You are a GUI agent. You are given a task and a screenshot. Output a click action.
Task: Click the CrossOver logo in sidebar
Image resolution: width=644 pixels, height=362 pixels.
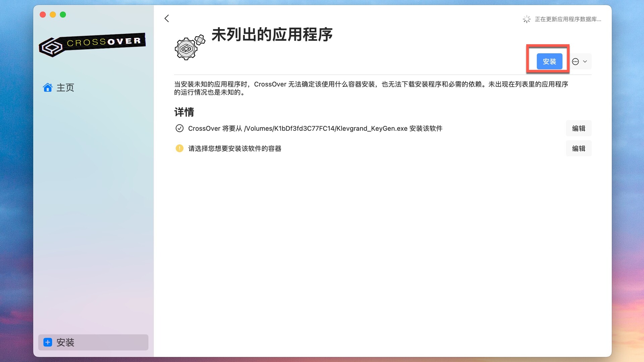point(92,45)
